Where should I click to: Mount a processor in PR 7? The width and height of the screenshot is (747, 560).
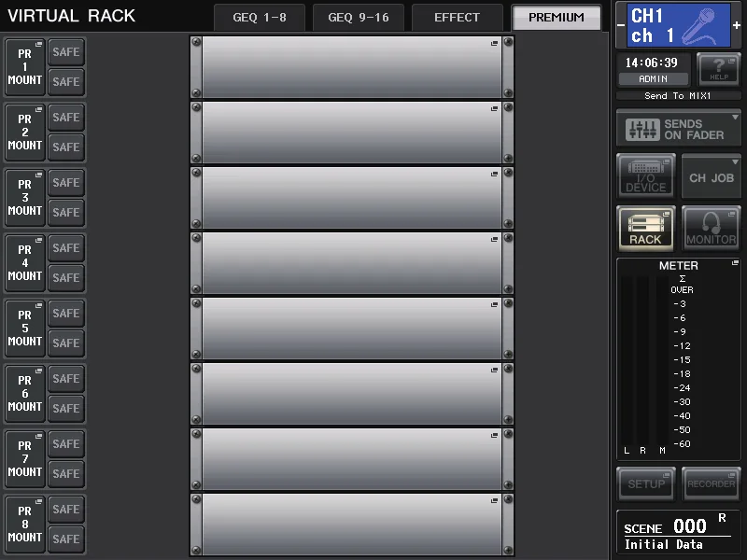click(x=25, y=458)
